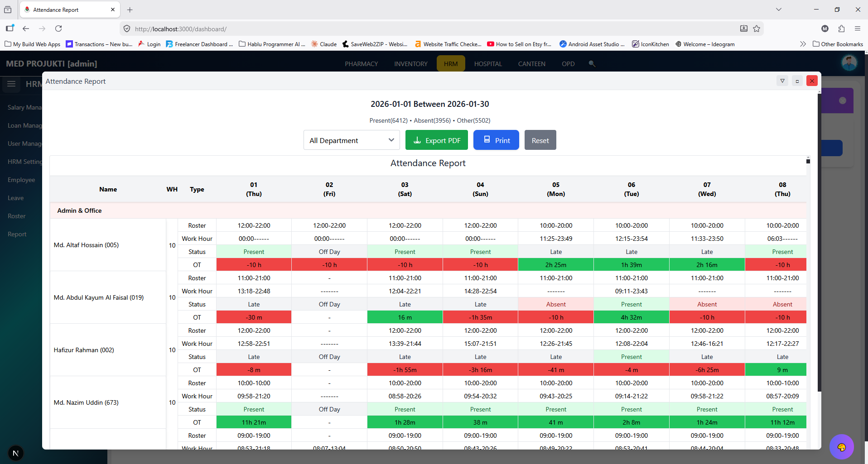Switch to the PHARMACY module tab

tap(361, 64)
